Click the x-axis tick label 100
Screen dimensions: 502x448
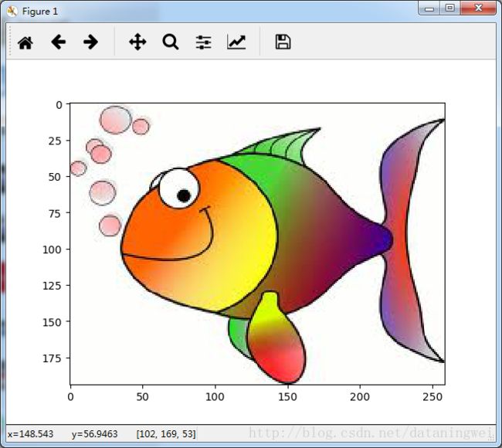(x=215, y=397)
